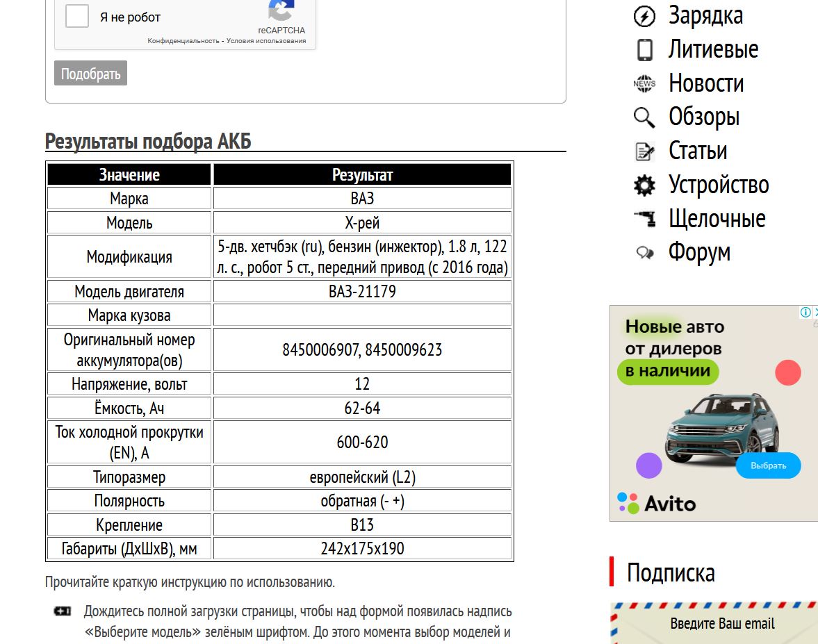Viewport: 818px width, 644px height.
Task: Click the reCAPTCHA logo icon
Action: (281, 11)
